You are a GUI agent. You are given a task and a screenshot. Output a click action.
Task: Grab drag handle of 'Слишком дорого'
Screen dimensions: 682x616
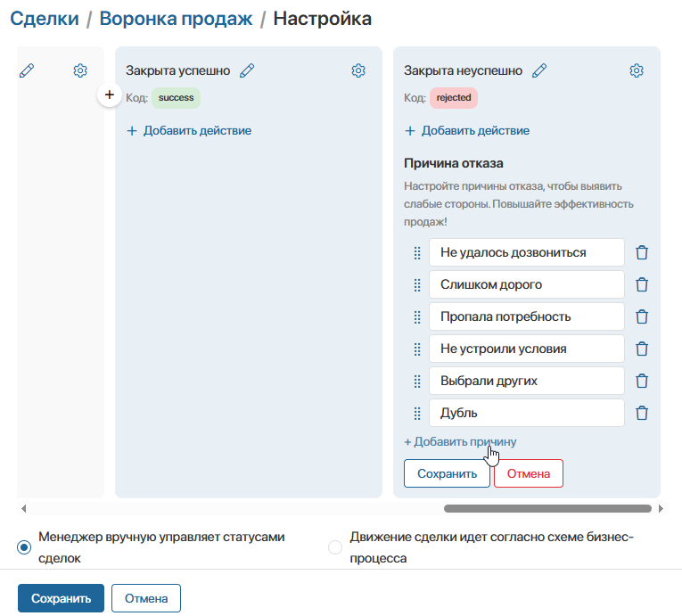(417, 285)
